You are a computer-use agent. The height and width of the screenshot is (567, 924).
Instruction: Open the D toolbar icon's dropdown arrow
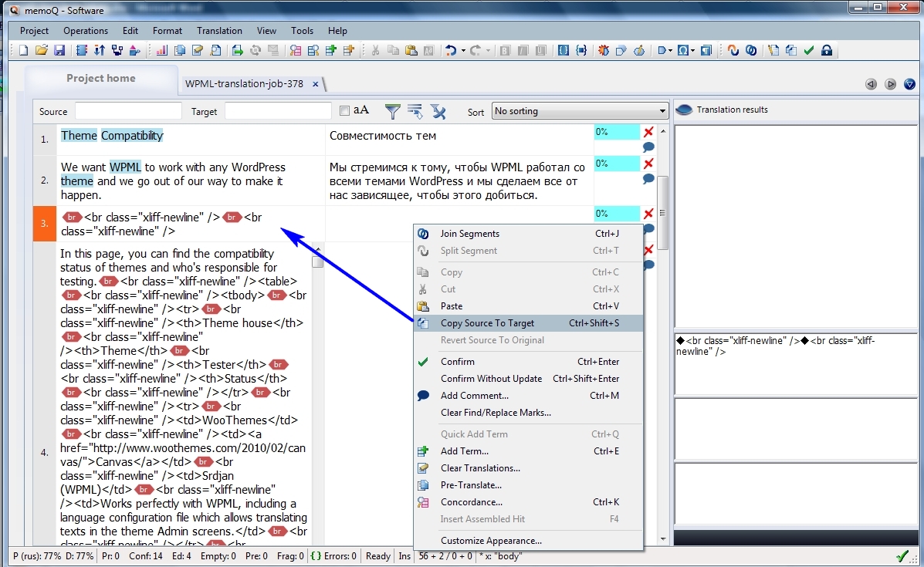point(670,50)
